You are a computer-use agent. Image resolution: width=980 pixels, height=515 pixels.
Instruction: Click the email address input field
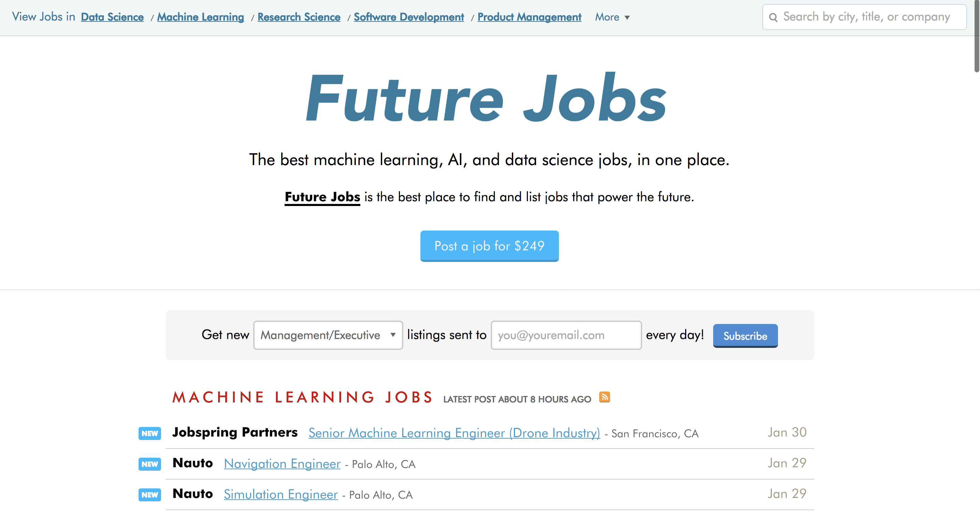pos(566,335)
